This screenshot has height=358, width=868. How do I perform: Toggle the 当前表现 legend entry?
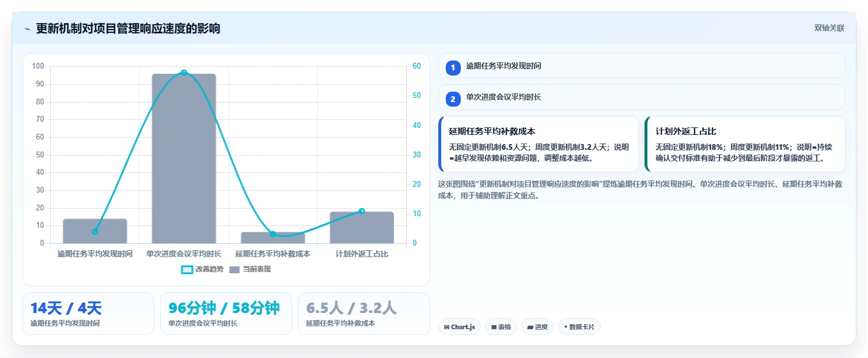pos(249,269)
